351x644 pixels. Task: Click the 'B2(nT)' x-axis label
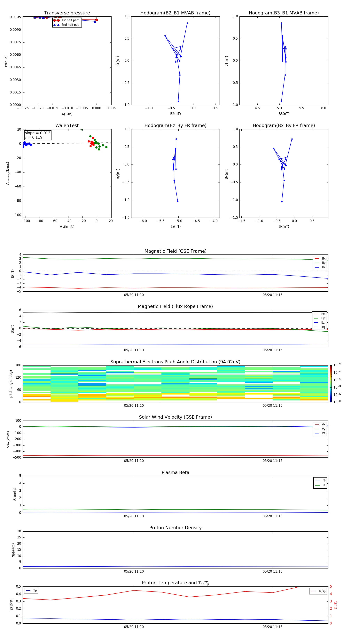pos(175,114)
